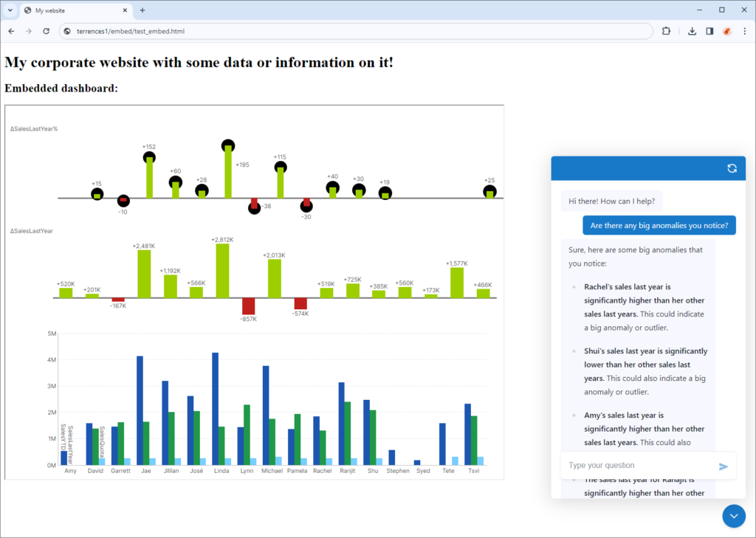Close the My website tab

(x=125, y=10)
